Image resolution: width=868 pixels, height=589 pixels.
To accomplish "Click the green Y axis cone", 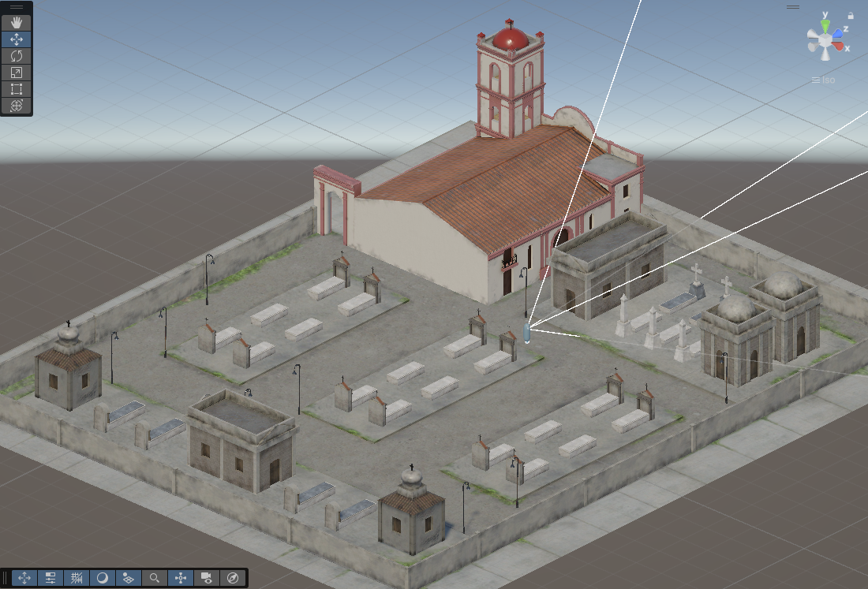I will (x=825, y=25).
